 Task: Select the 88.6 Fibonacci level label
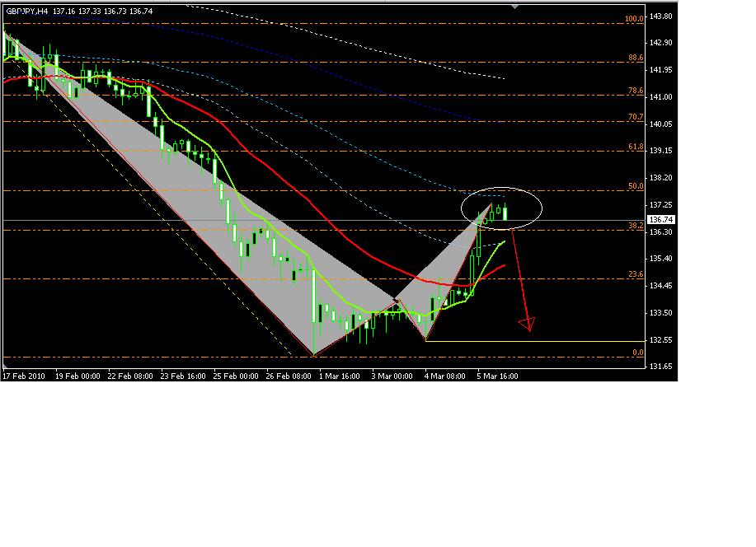coord(635,58)
